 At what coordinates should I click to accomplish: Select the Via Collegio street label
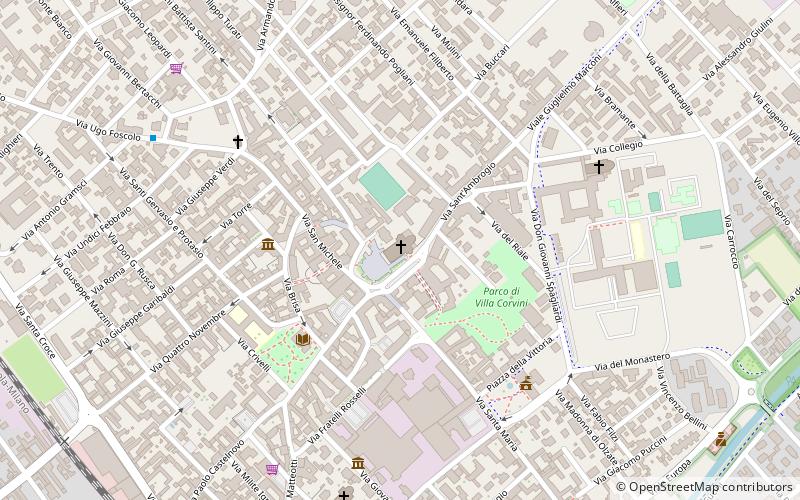click(x=618, y=148)
